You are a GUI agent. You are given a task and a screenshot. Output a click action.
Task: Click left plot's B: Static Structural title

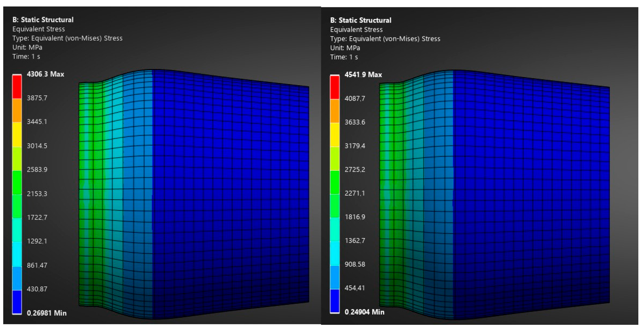(43, 20)
